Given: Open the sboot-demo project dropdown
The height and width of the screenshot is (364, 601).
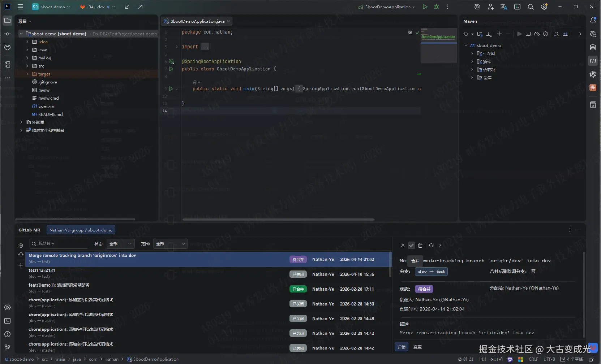Looking at the screenshot, I should point(51,7).
